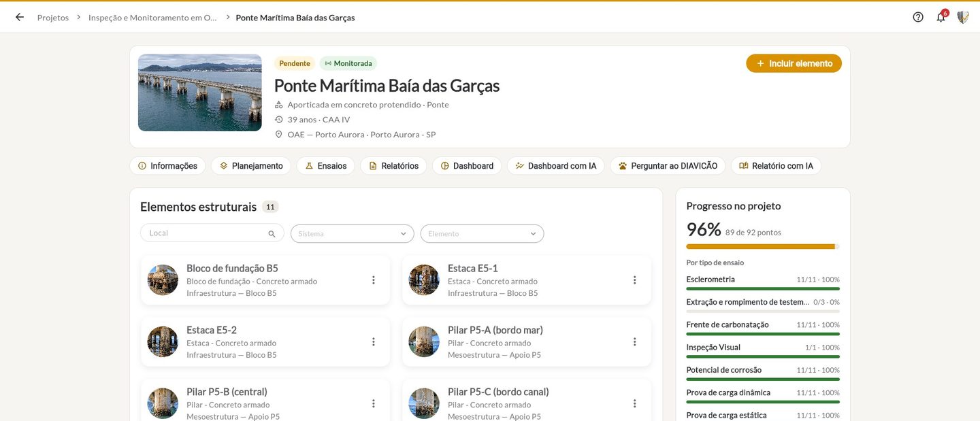Open Dashboard com IA
Viewport: 980px width, 421px height.
pyautogui.click(x=555, y=166)
